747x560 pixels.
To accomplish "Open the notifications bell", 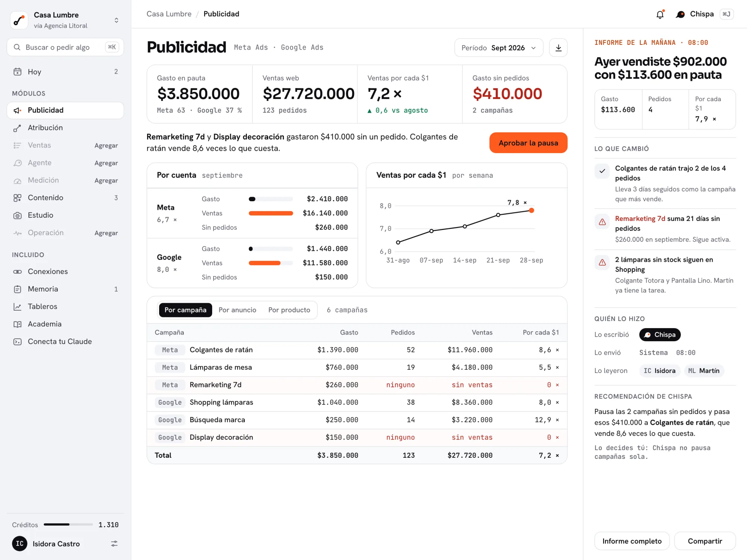I will pyautogui.click(x=660, y=14).
